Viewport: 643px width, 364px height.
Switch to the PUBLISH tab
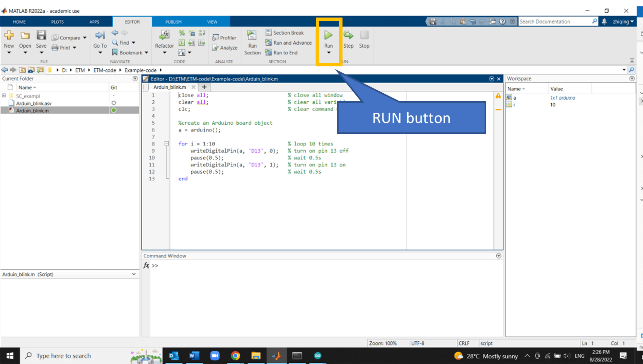173,22
